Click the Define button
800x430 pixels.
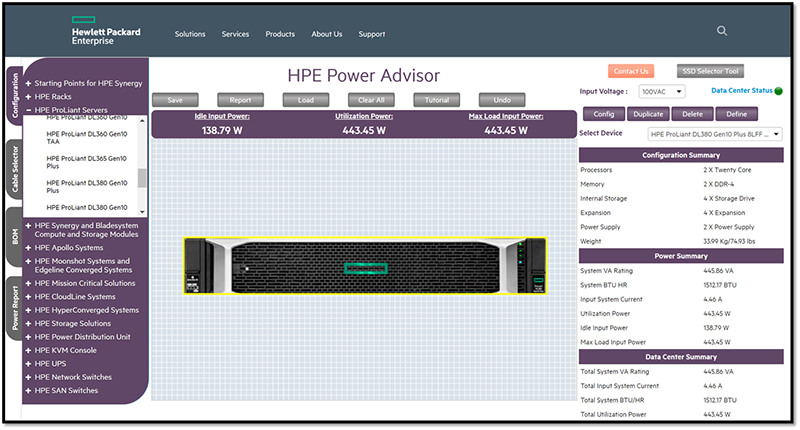tap(736, 114)
